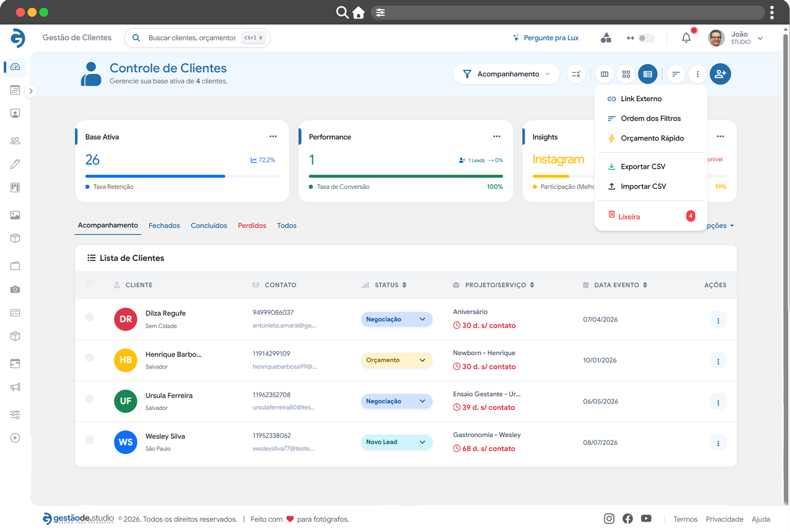
Task: Select the Ursula Ferreira row checkbox
Action: click(89, 399)
